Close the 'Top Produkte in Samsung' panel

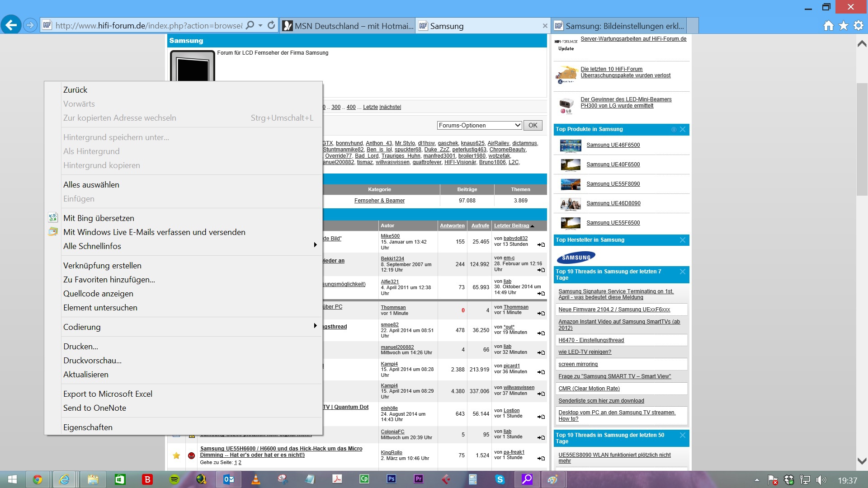point(683,129)
